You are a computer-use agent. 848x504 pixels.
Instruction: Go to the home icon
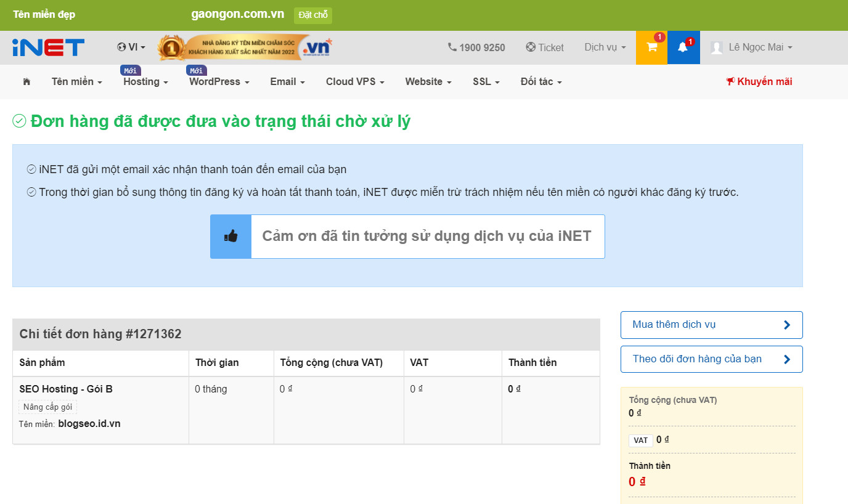pos(26,82)
